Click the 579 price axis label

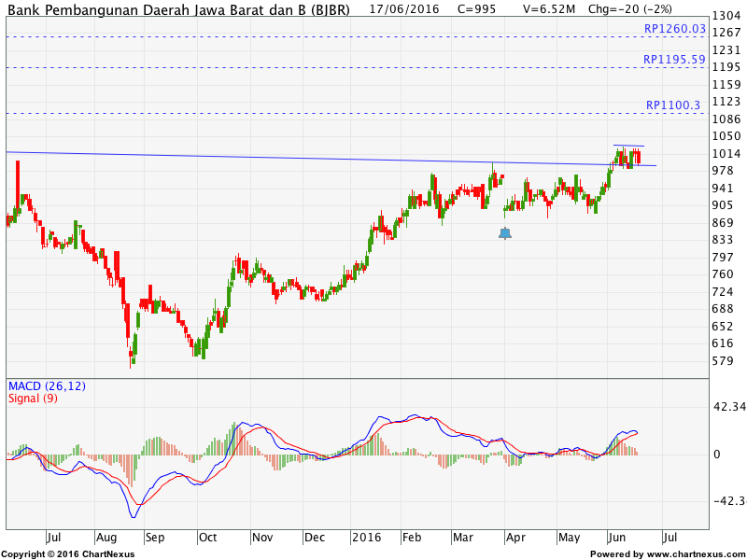coord(724,360)
